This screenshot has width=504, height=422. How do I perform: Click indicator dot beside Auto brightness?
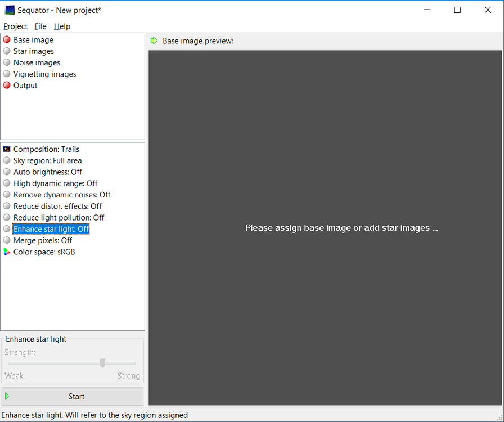pos(7,172)
